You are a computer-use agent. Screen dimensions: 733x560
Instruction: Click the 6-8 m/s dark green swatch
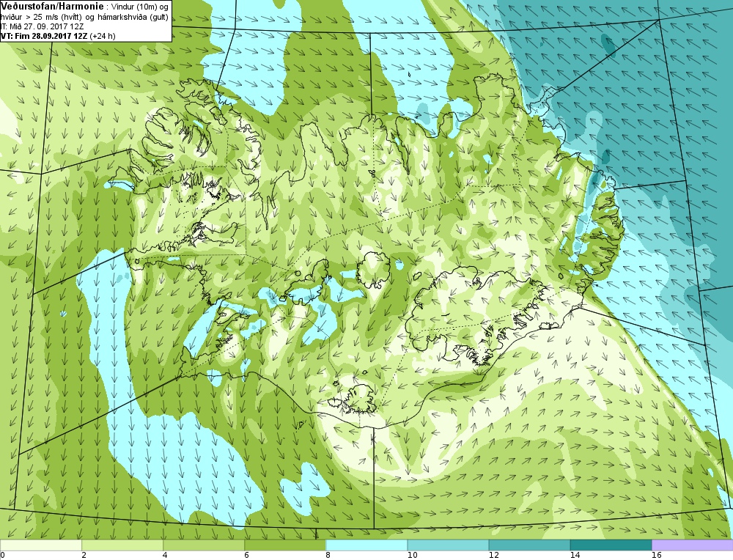[x=284, y=545]
